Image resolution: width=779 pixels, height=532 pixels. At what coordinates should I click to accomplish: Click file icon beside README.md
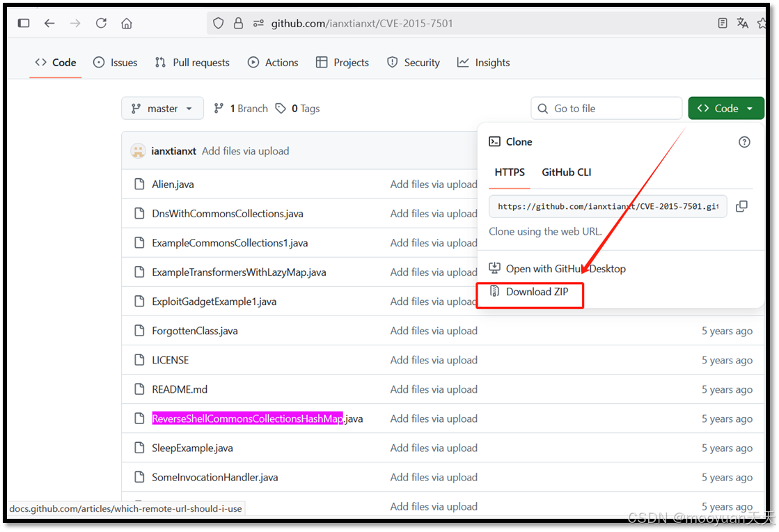tap(140, 389)
